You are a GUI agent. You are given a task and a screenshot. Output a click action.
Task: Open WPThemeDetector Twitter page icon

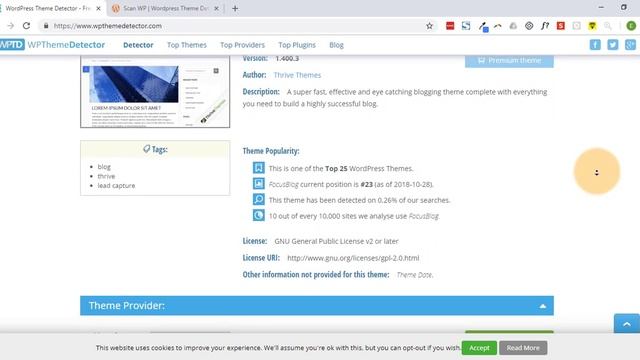613,44
